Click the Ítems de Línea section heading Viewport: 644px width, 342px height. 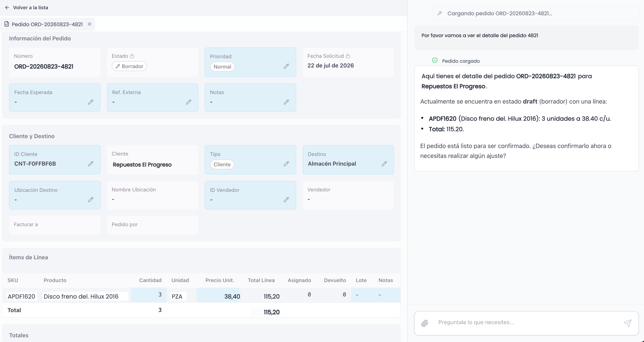coord(28,257)
